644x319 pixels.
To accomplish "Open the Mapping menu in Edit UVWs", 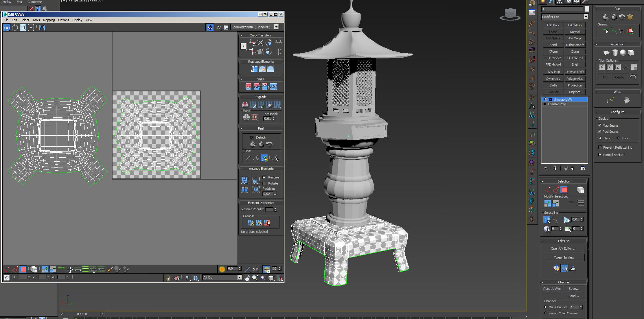I will 49,20.
